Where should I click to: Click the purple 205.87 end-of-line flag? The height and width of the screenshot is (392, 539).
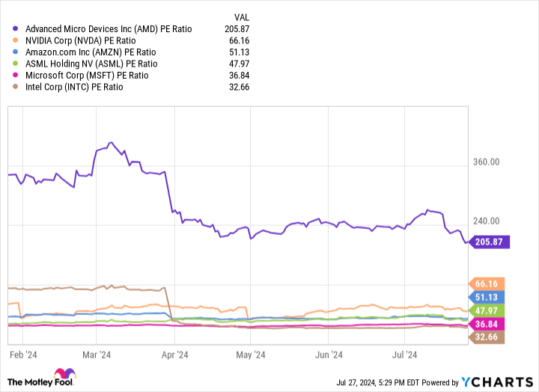click(489, 242)
